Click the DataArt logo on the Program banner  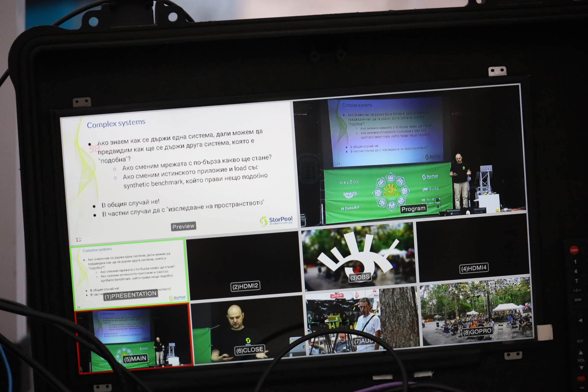point(350,208)
